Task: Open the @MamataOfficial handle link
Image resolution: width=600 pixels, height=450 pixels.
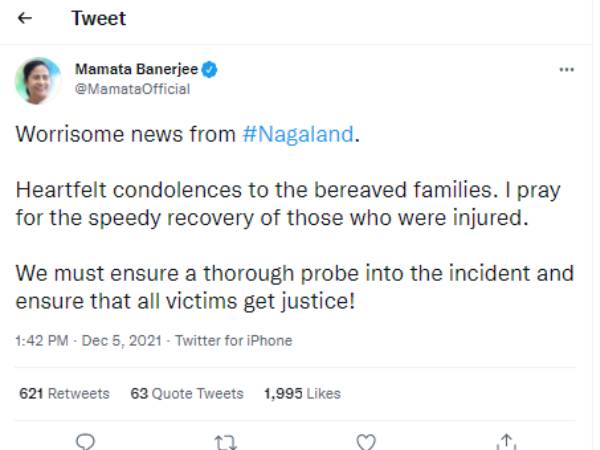Action: coord(133,89)
